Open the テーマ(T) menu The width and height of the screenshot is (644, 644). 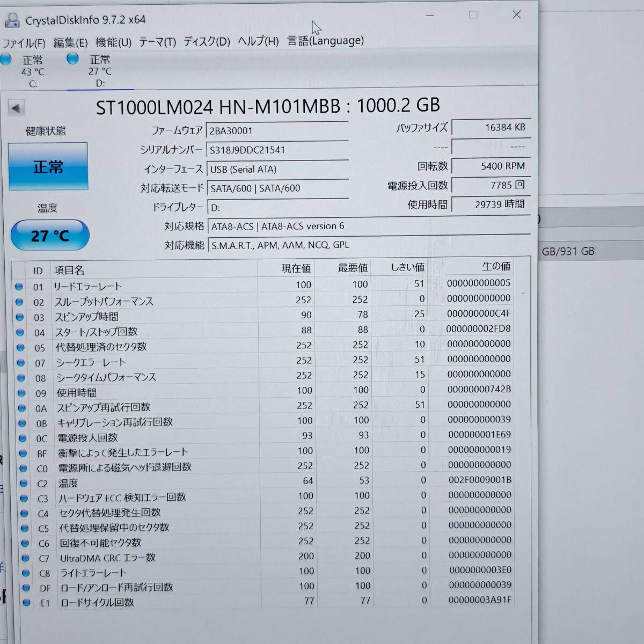point(157,42)
